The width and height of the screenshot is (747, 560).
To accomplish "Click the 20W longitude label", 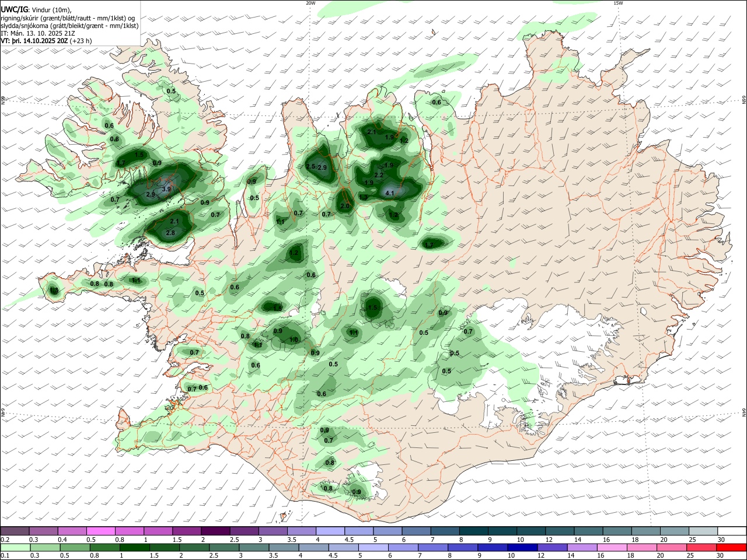I will [310, 3].
